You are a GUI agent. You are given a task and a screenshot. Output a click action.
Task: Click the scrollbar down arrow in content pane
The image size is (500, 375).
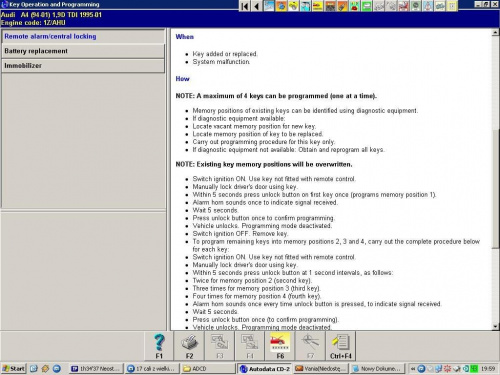click(495, 326)
